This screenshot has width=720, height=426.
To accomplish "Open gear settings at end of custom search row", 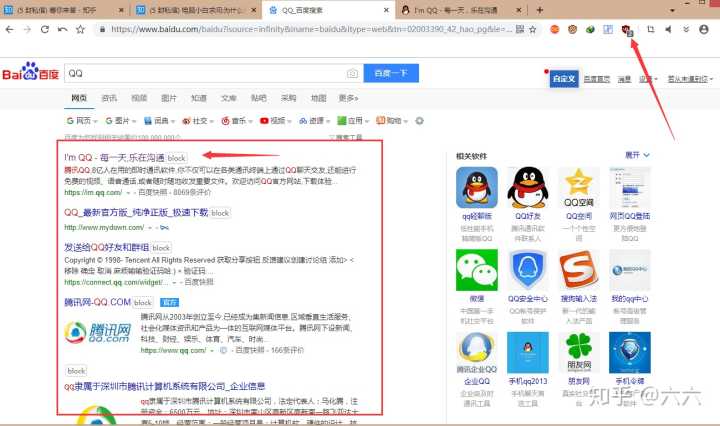I will [x=419, y=121].
